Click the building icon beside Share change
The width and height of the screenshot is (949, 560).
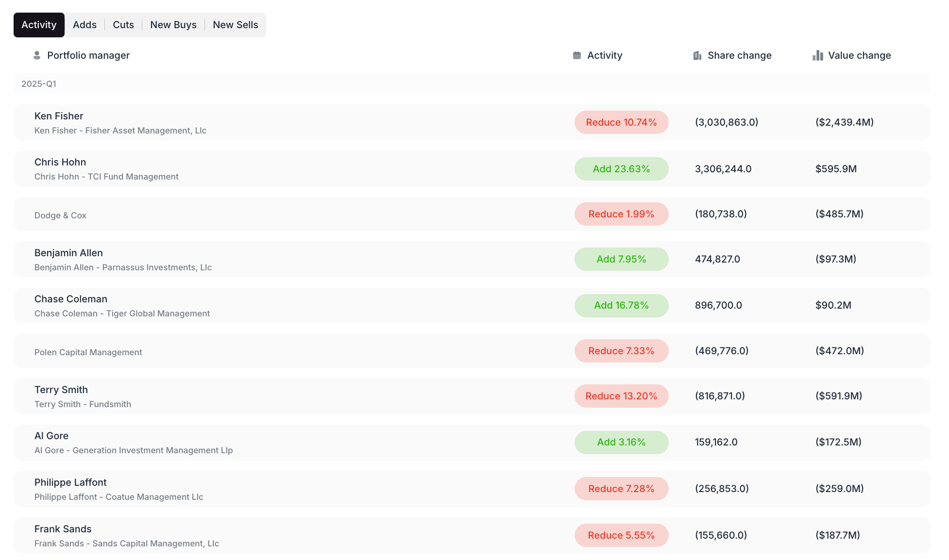697,55
